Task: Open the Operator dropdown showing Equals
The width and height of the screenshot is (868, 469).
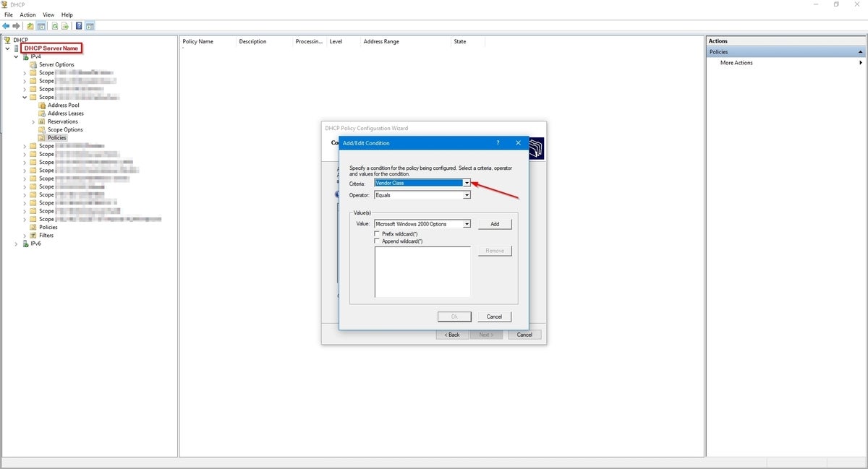Action: click(x=467, y=194)
